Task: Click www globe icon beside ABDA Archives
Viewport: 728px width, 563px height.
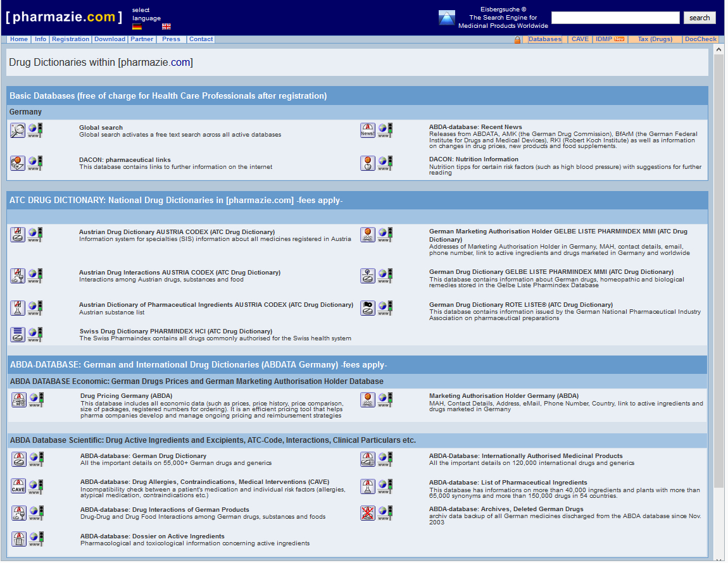Action: pos(385,512)
